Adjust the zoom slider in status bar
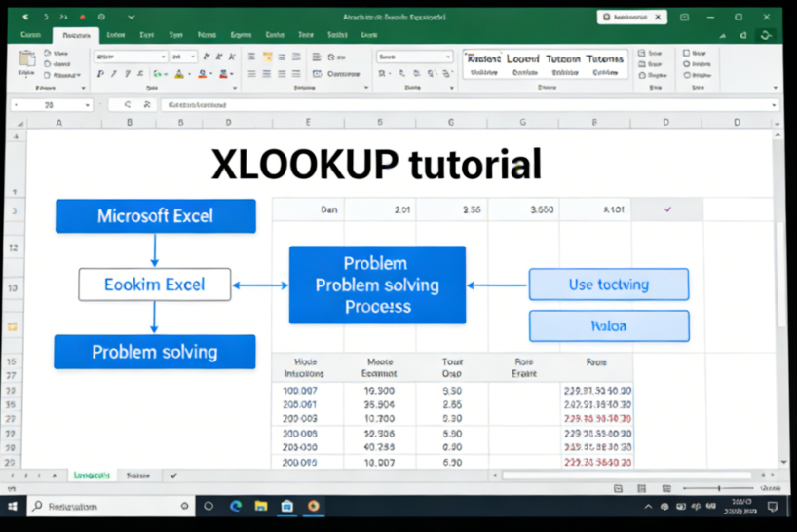Viewport: 797px width, 532px height. tap(719, 488)
